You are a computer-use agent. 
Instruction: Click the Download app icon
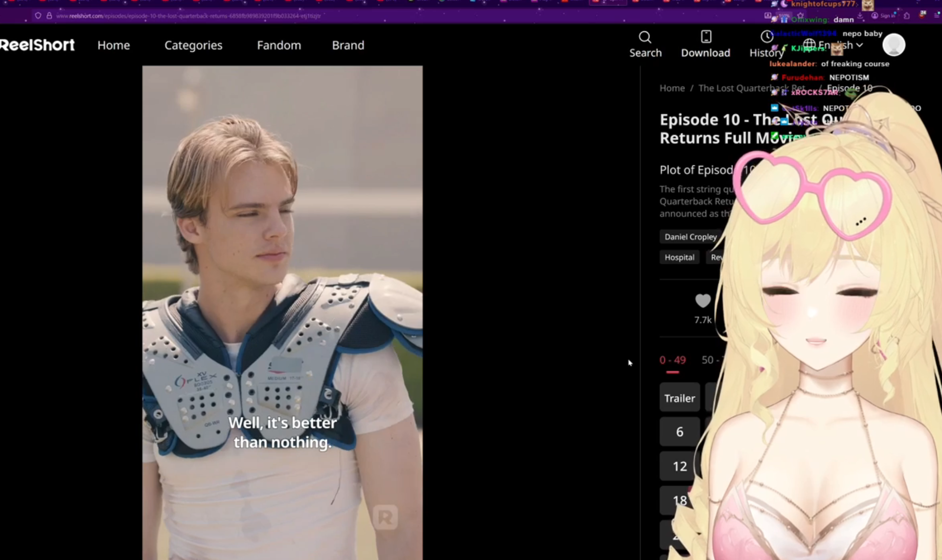pyautogui.click(x=705, y=38)
